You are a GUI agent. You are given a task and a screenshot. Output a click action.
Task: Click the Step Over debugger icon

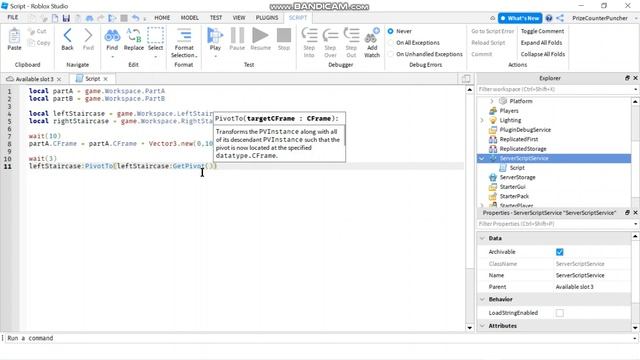point(330,35)
